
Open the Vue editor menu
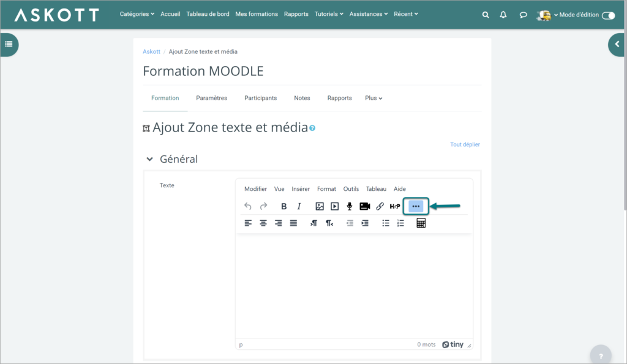279,189
